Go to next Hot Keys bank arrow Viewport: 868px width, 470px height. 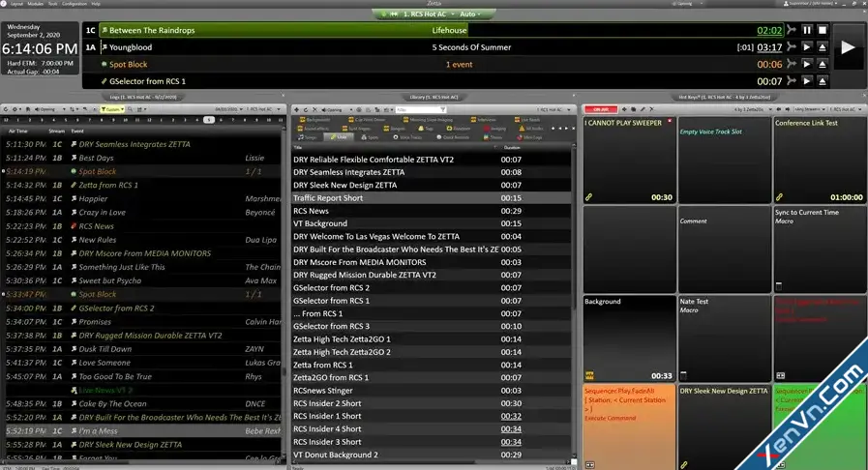tap(787, 109)
